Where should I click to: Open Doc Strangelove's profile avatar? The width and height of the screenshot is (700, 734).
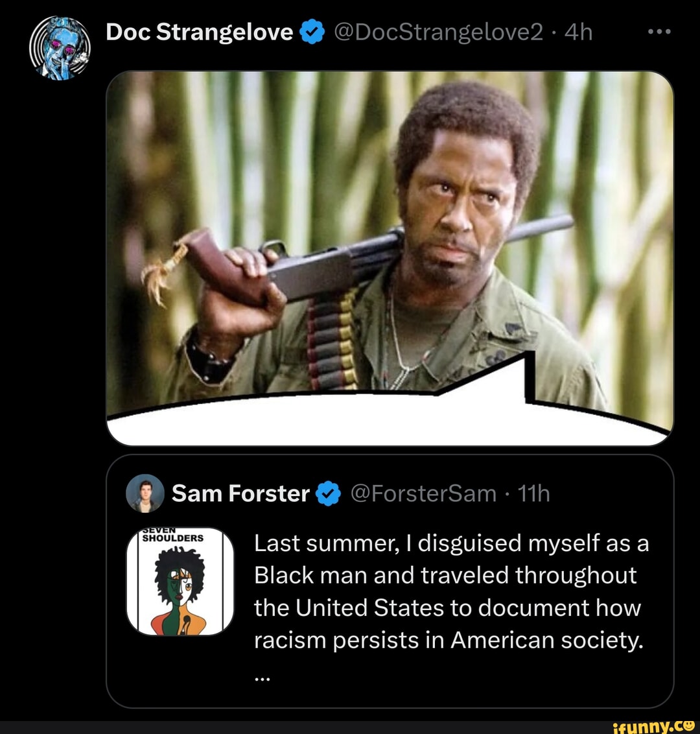pyautogui.click(x=60, y=49)
